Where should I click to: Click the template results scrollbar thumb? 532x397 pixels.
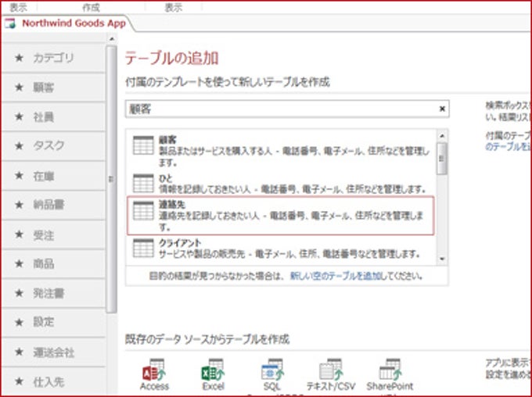coord(442,159)
